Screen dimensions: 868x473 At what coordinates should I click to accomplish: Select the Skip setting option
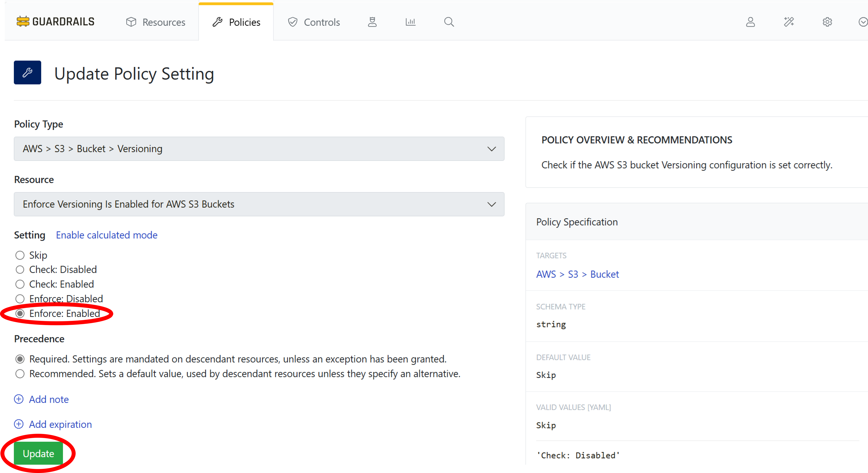(20, 255)
